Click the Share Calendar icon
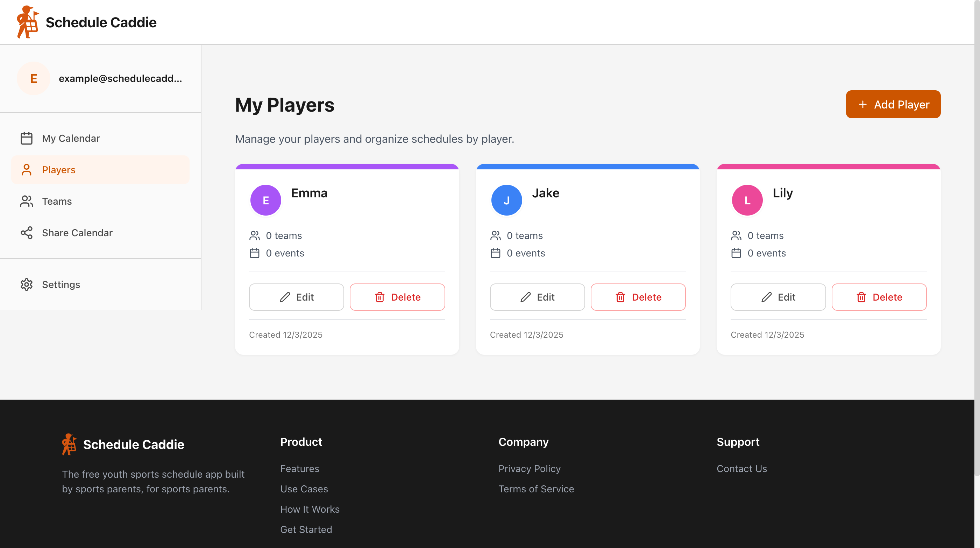 pyautogui.click(x=27, y=232)
